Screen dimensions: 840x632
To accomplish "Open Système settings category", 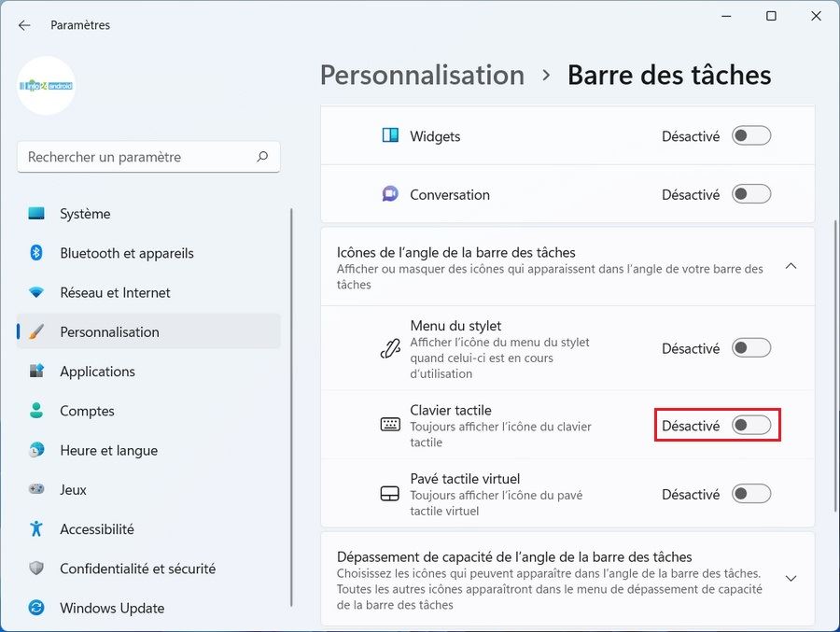I will pos(85,214).
